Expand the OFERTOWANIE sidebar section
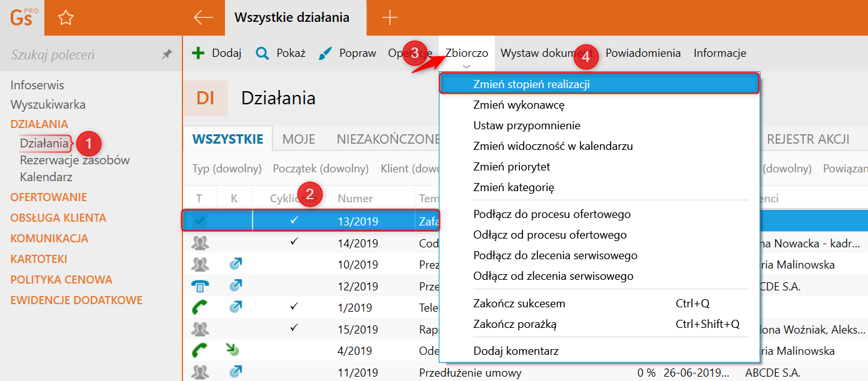The width and height of the screenshot is (868, 381). pos(49,197)
